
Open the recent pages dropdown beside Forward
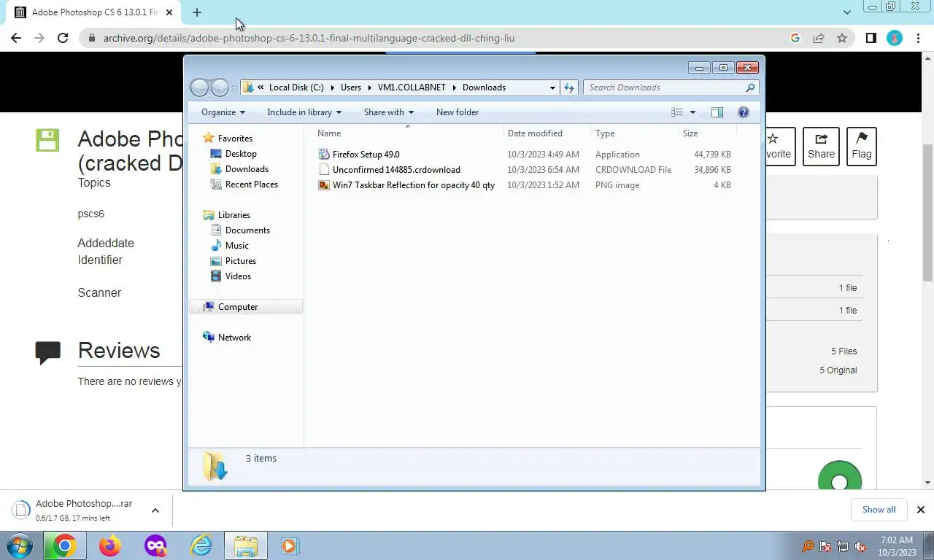[x=233, y=87]
